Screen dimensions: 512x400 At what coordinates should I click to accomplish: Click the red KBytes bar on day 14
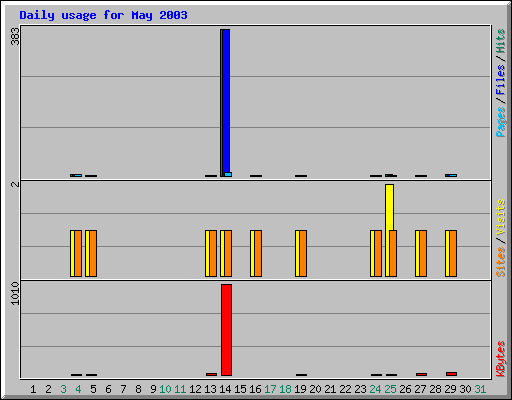(226, 330)
